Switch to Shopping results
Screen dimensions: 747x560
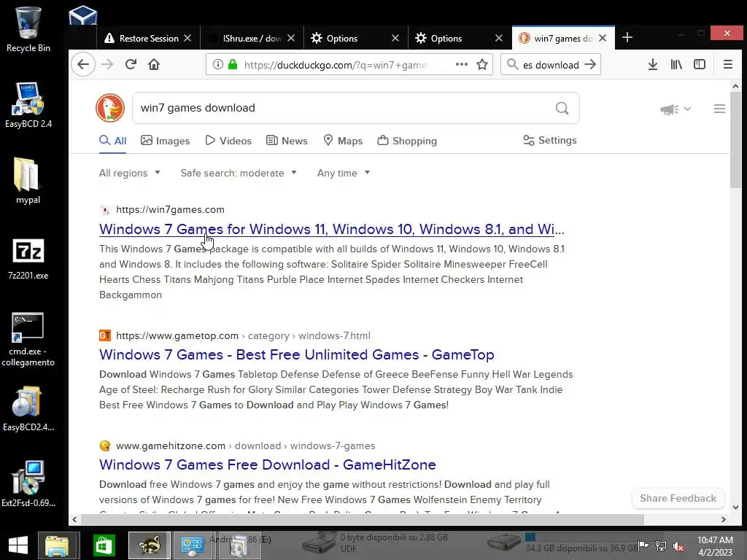pos(407,141)
